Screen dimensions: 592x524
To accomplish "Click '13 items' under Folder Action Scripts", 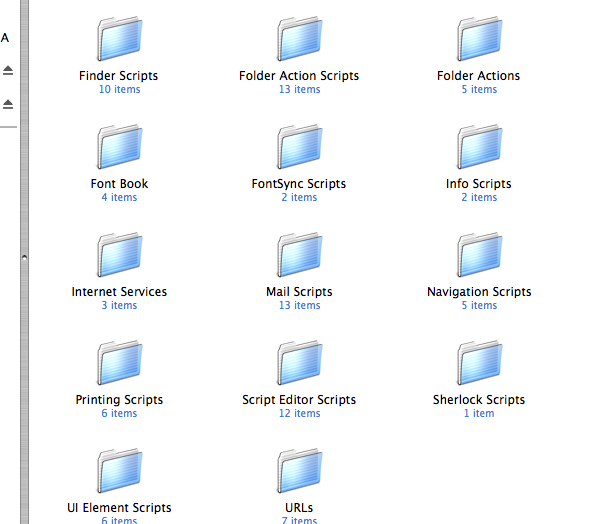I will tap(299, 89).
